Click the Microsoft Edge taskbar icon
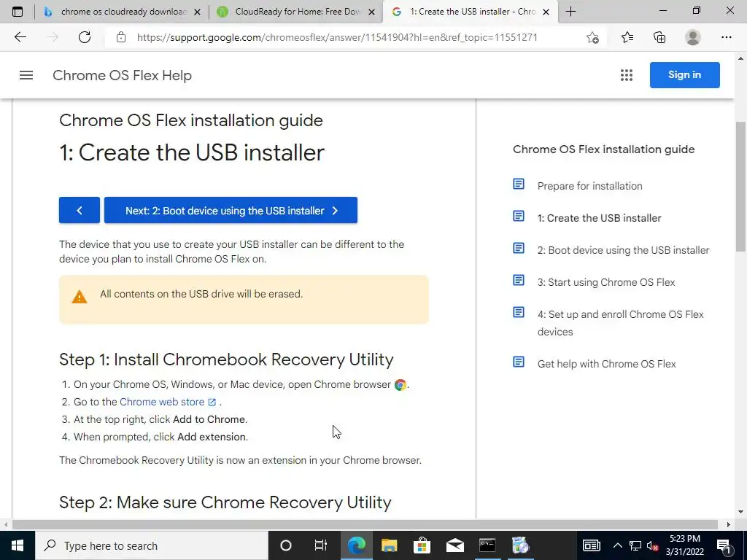The width and height of the screenshot is (747, 560). pyautogui.click(x=356, y=545)
